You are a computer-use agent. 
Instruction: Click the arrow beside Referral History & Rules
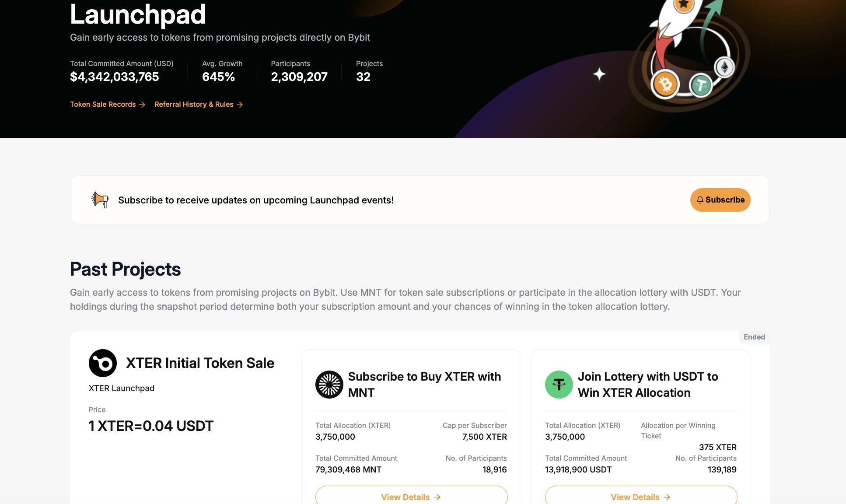click(240, 105)
